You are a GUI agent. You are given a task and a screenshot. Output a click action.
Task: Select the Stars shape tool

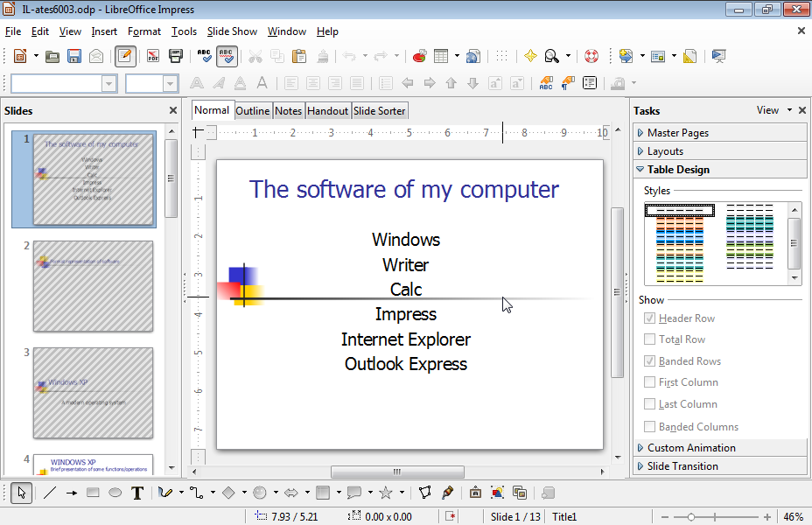[386, 493]
